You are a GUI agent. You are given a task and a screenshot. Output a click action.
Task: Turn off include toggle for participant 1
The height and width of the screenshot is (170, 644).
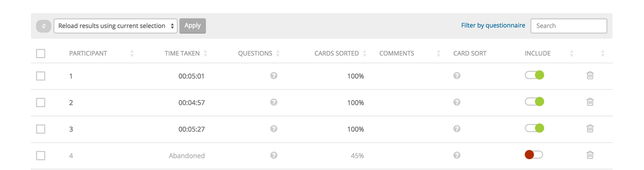pyautogui.click(x=535, y=75)
